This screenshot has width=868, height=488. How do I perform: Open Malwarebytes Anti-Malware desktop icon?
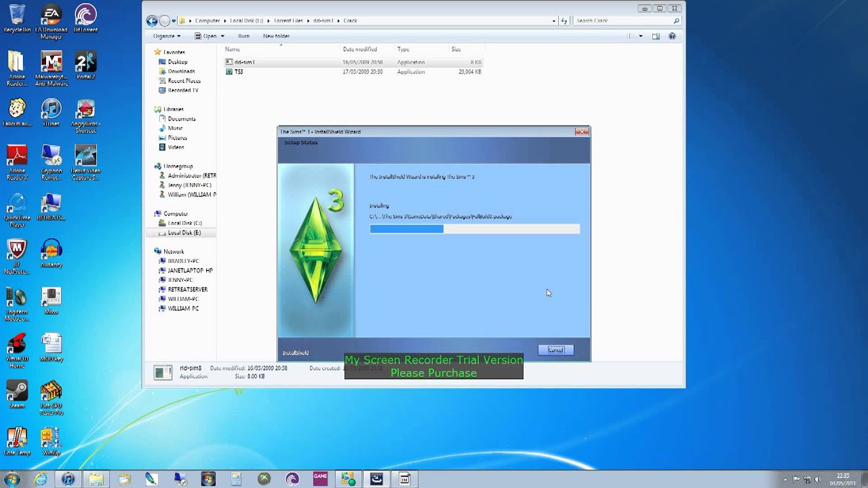(x=51, y=68)
